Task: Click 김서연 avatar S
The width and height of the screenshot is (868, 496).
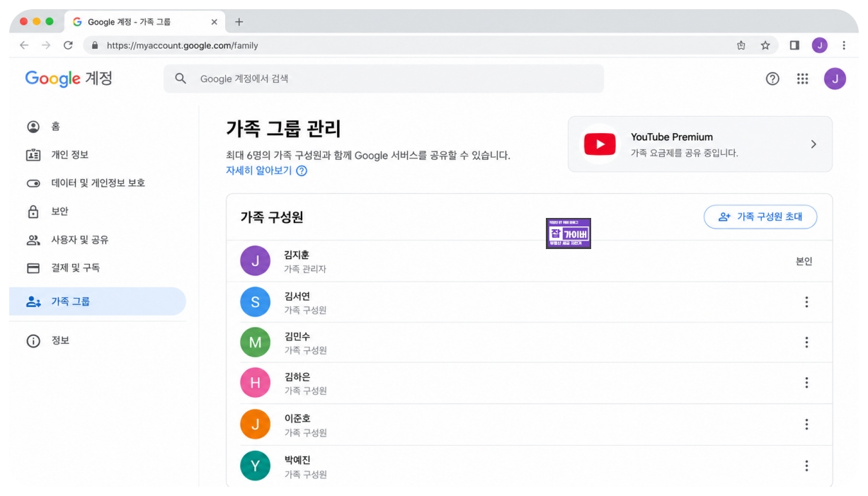Action: [x=255, y=302]
